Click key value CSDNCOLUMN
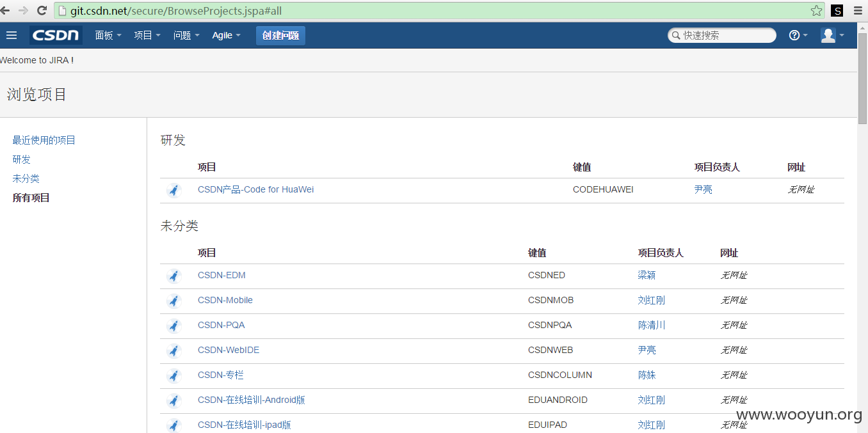Viewport: 868px width, 433px height. [560, 375]
